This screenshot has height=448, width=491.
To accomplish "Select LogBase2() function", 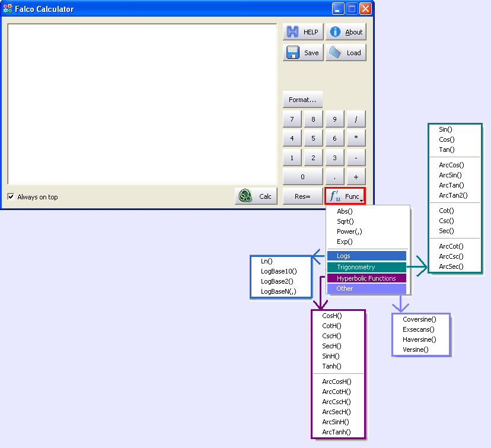I will (x=277, y=281).
